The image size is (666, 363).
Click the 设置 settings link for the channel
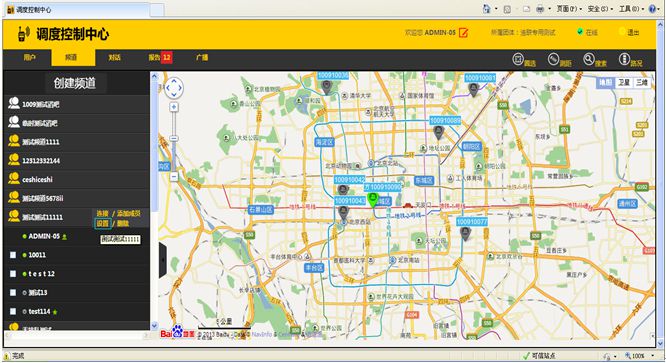(102, 223)
